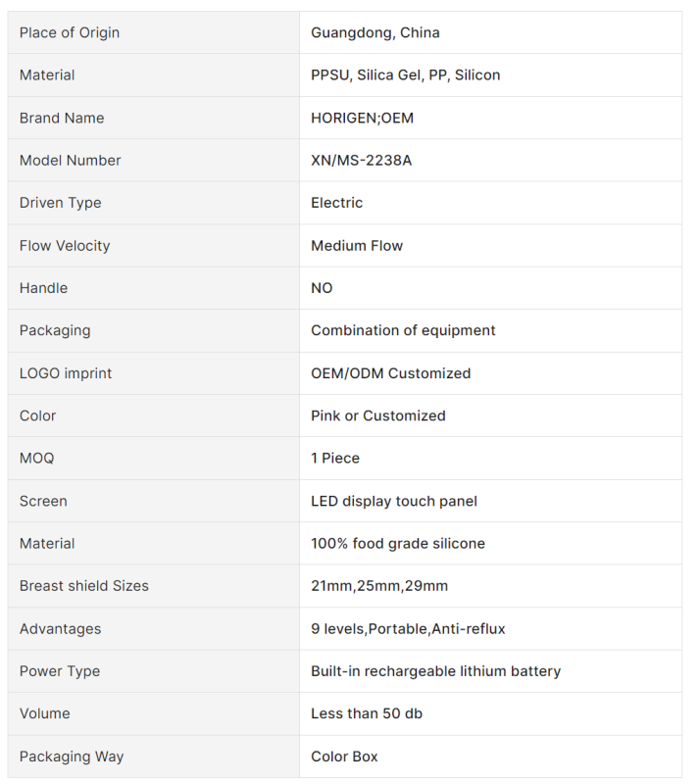Select the Color Box packaging value
Image resolution: width=699 pixels, height=784 pixels.
344,757
